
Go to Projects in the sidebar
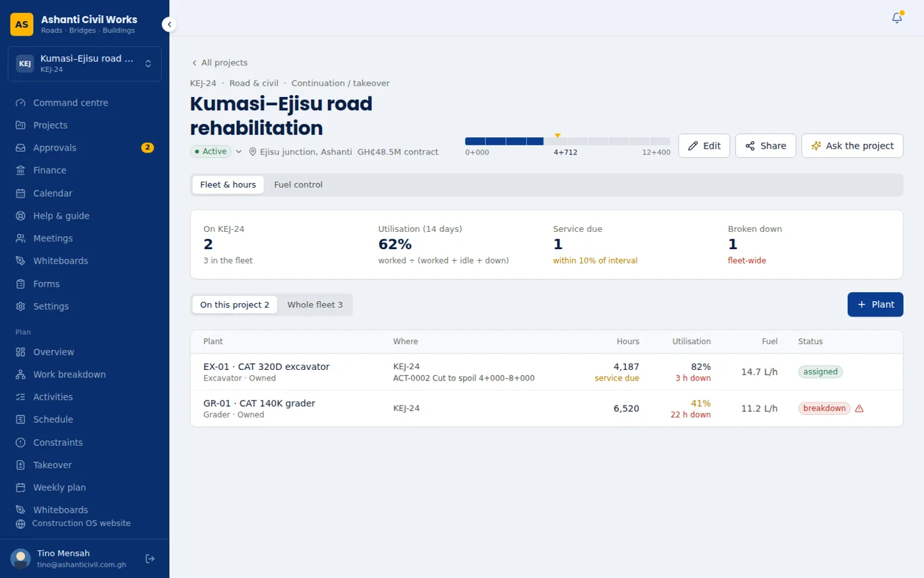(x=84, y=126)
